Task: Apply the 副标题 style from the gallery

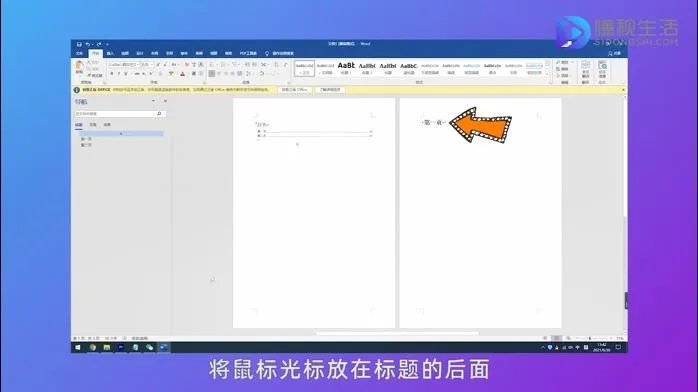Action: pyautogui.click(x=409, y=68)
